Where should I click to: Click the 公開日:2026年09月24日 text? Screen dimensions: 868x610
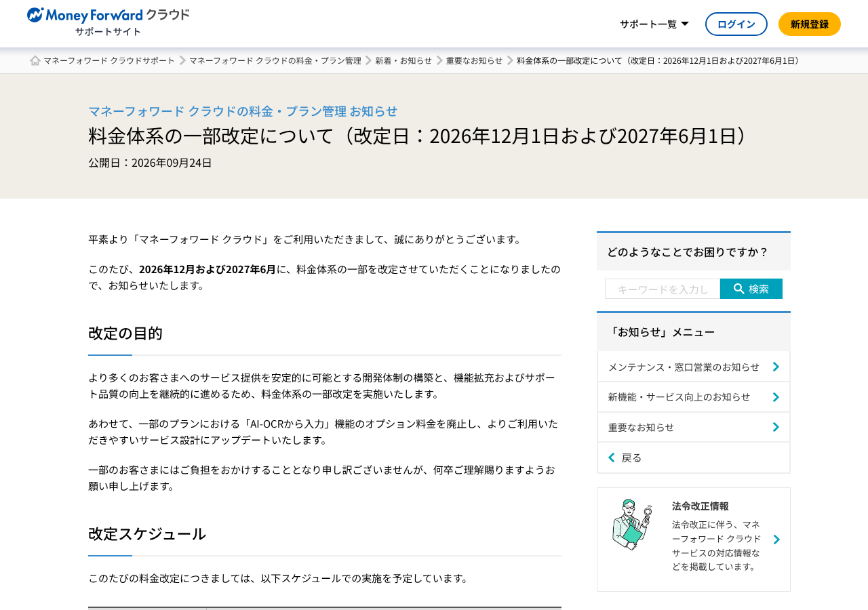pyautogui.click(x=150, y=163)
